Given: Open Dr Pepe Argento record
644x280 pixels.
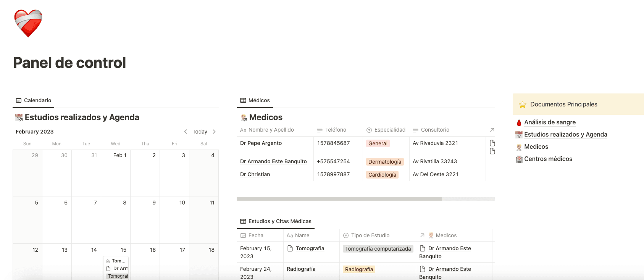Looking at the screenshot, I should point(261,143).
